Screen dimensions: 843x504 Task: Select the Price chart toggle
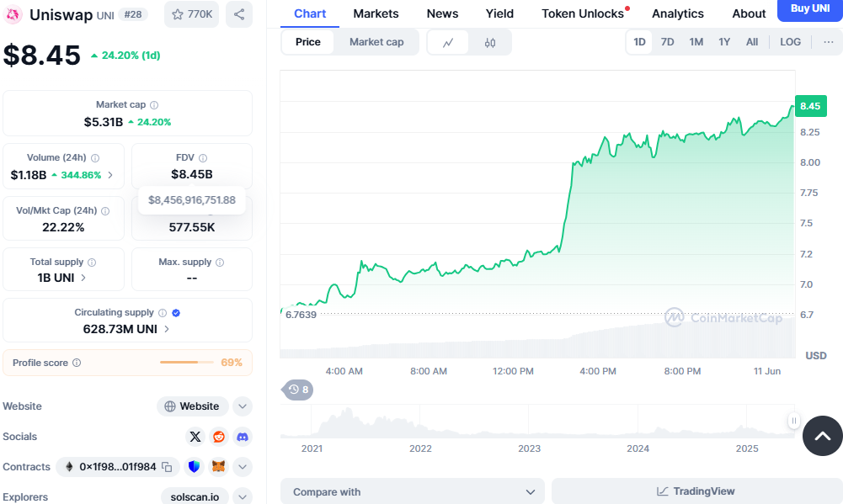point(308,42)
